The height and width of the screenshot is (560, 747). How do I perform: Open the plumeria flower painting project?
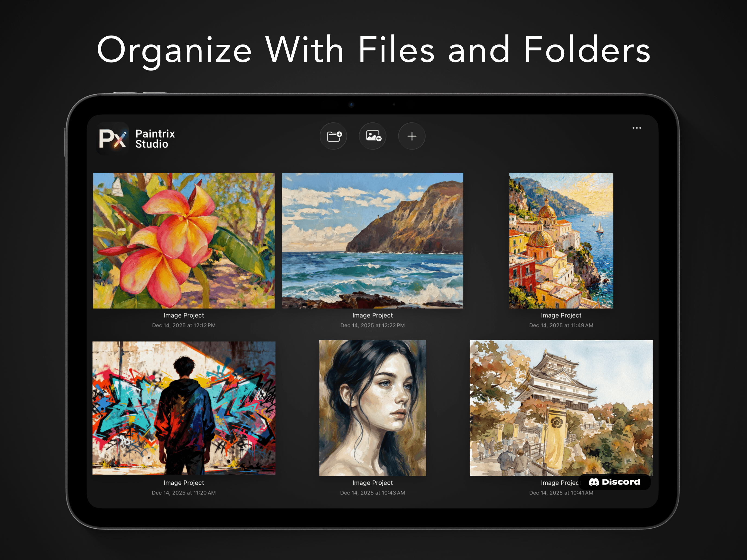184,240
